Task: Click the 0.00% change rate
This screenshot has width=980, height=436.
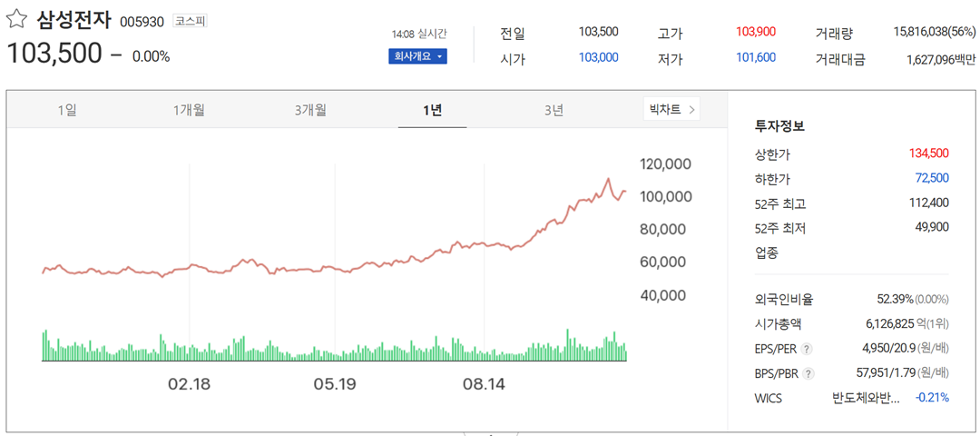Action: [x=151, y=56]
